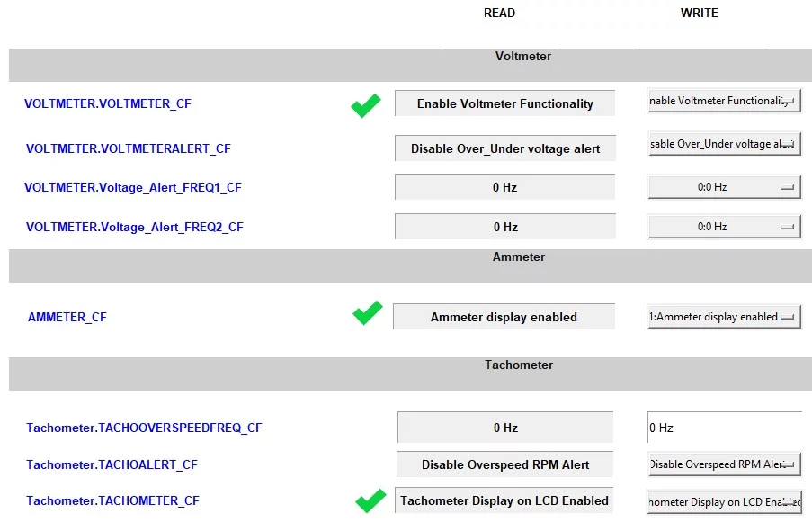Click the Disable Over_Under voltage alert read button
812x522 pixels.
coord(504,148)
